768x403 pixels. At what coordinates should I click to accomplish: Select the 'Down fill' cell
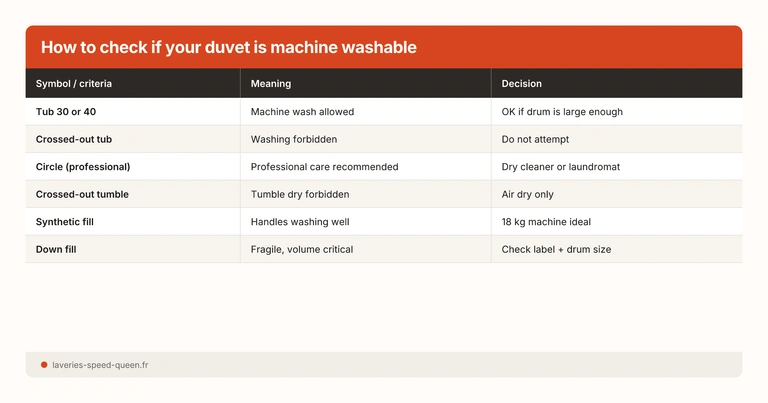coord(133,249)
